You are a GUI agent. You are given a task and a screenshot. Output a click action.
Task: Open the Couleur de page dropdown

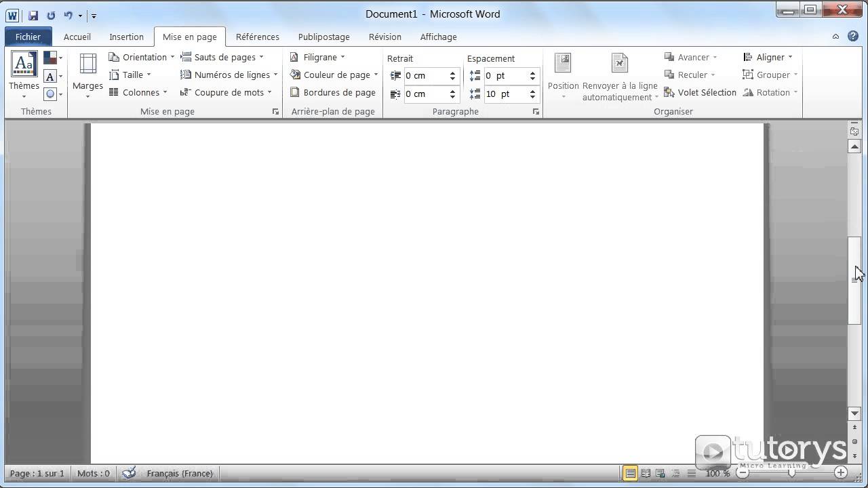334,75
